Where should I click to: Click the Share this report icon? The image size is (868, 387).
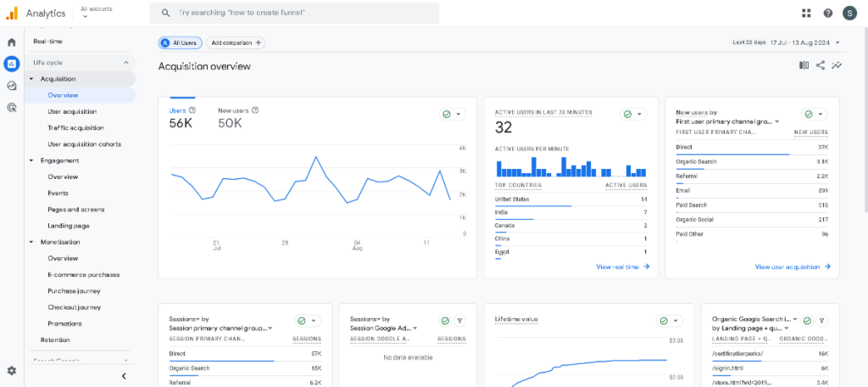[x=821, y=65]
